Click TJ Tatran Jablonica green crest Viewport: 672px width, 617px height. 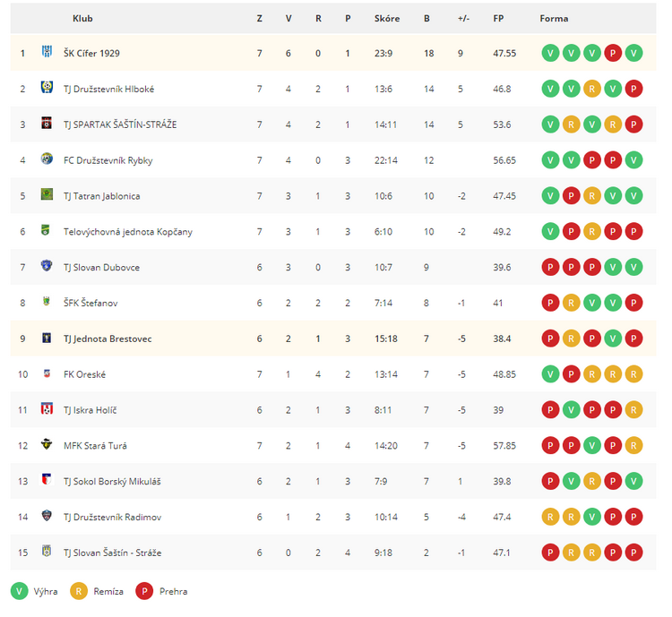(47, 194)
